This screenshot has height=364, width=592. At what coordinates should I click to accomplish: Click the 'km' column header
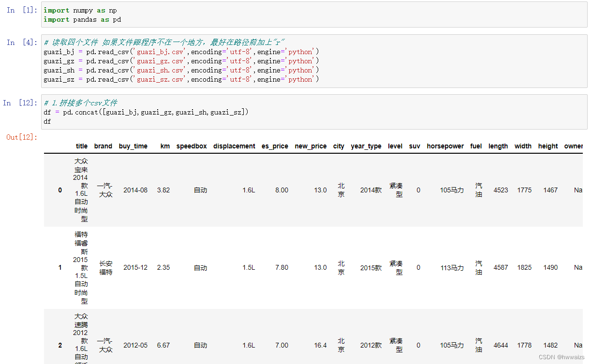[165, 146]
